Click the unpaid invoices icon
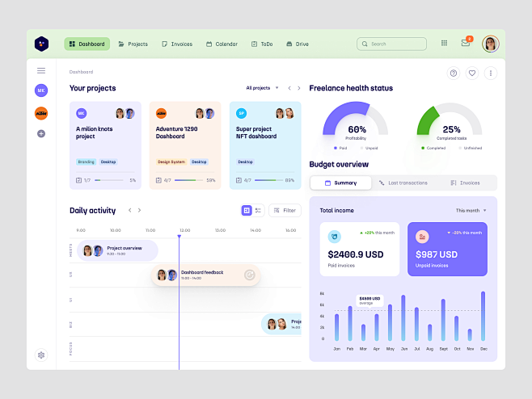This screenshot has width=532, height=399. pos(422,237)
